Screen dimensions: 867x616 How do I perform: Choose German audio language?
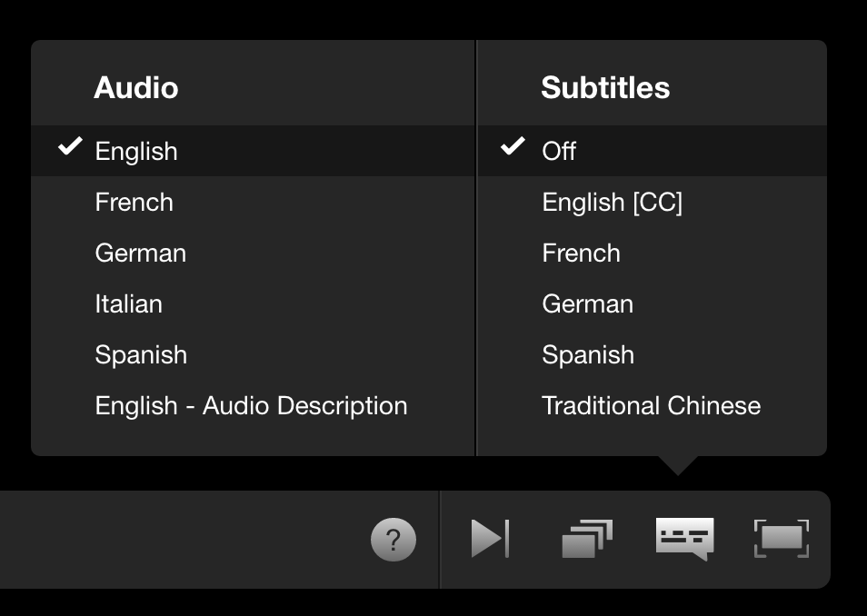(x=140, y=253)
